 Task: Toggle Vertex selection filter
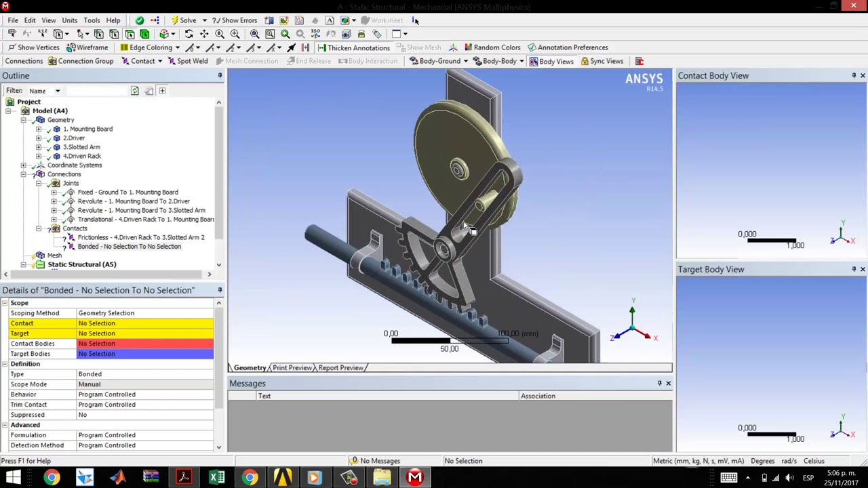(99, 34)
